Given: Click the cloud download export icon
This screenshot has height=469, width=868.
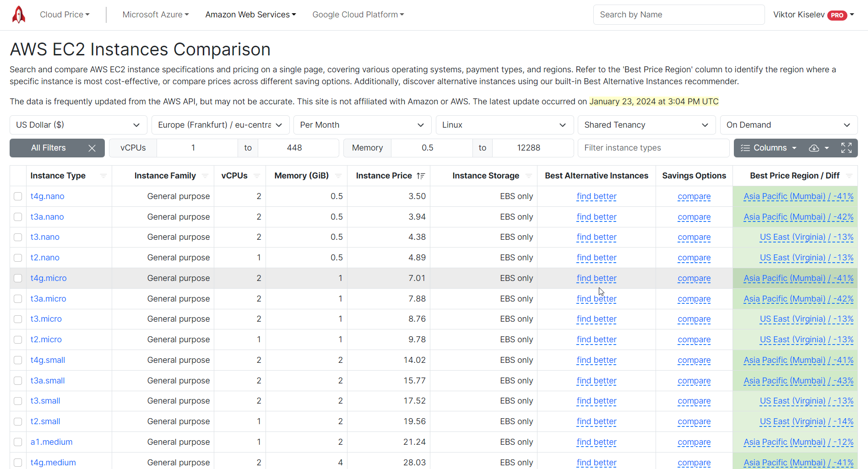Looking at the screenshot, I should 814,148.
